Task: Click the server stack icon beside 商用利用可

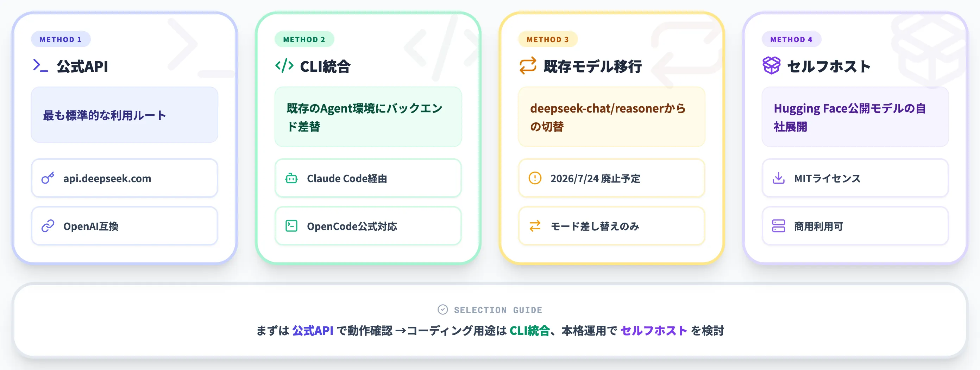Action: coord(778,226)
